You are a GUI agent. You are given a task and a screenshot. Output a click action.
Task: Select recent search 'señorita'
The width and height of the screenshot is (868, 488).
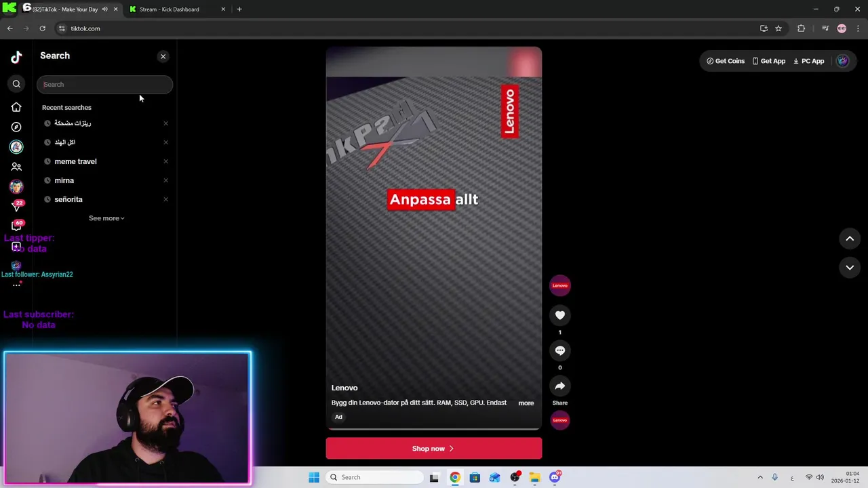68,199
